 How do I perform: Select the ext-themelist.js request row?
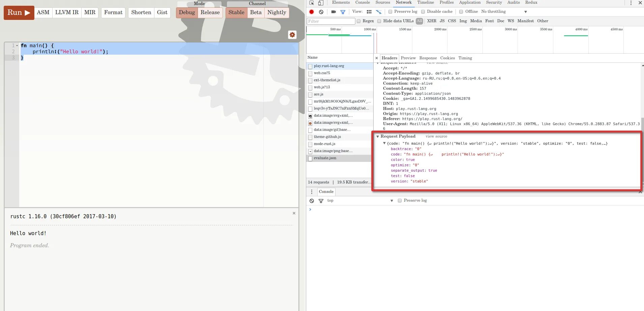coord(340,80)
